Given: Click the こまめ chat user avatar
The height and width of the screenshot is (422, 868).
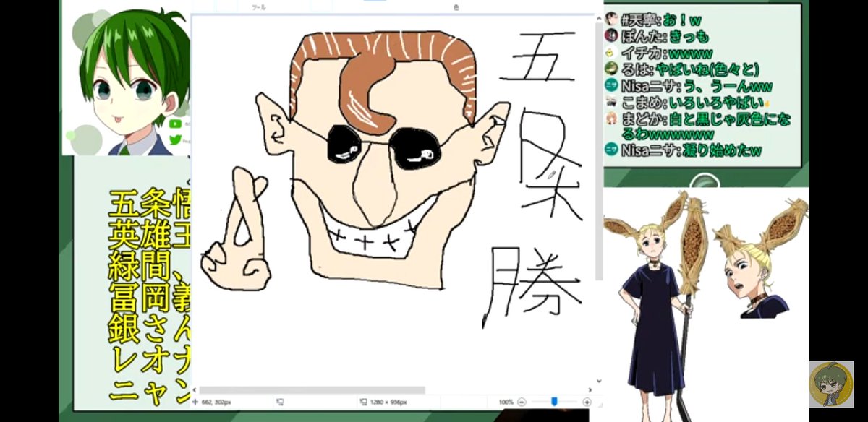Looking at the screenshot, I should 612,103.
